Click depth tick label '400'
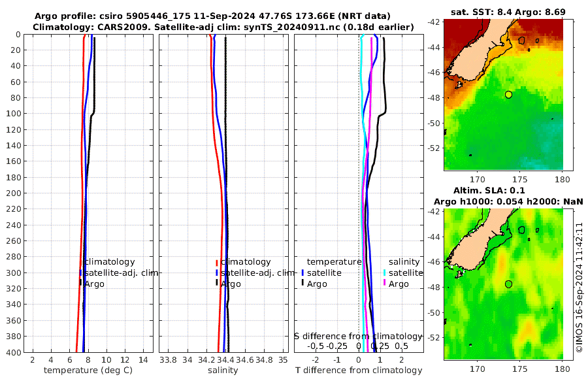This screenshot has width=588, height=379. pyautogui.click(x=14, y=352)
